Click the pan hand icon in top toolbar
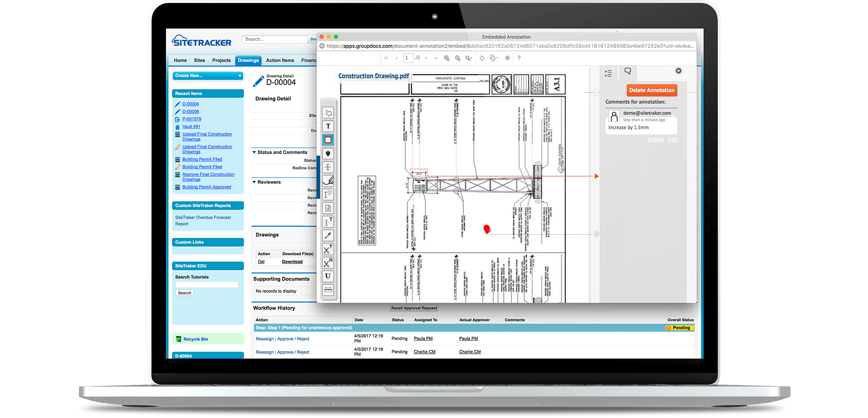The width and height of the screenshot is (868, 418). [482, 58]
